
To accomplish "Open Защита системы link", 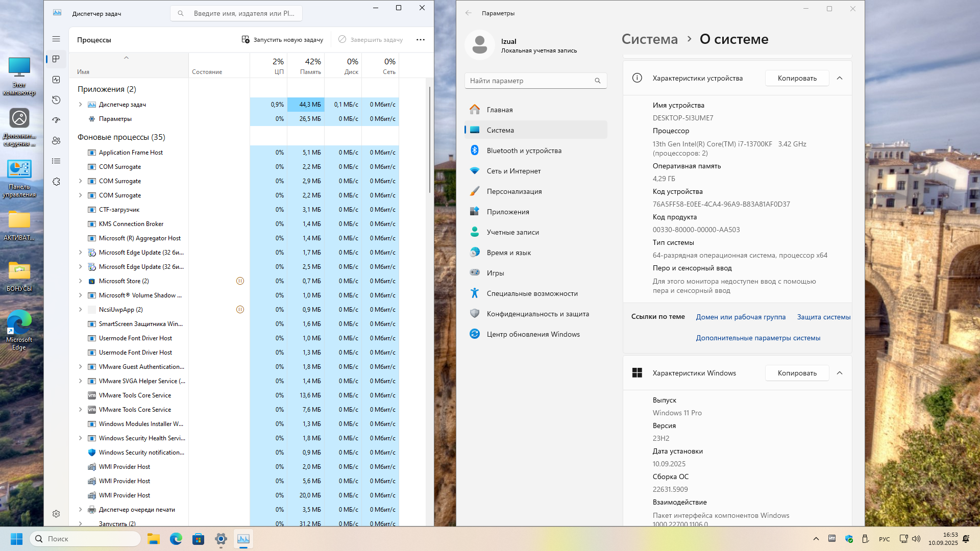I will point(824,317).
